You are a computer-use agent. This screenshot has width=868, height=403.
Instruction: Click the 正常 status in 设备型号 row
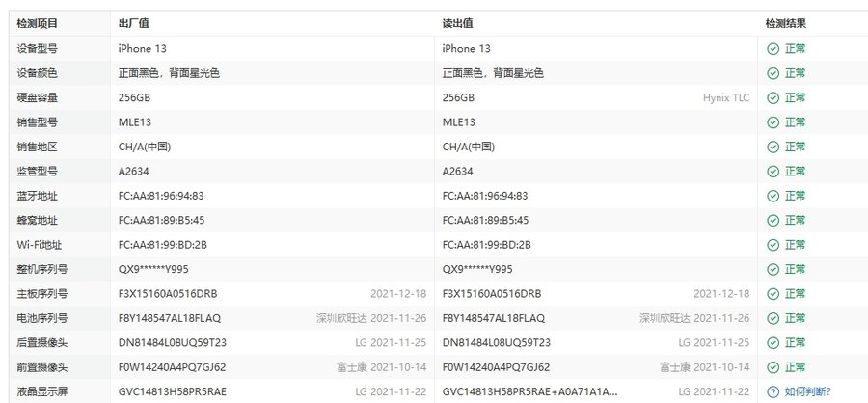tap(795, 49)
